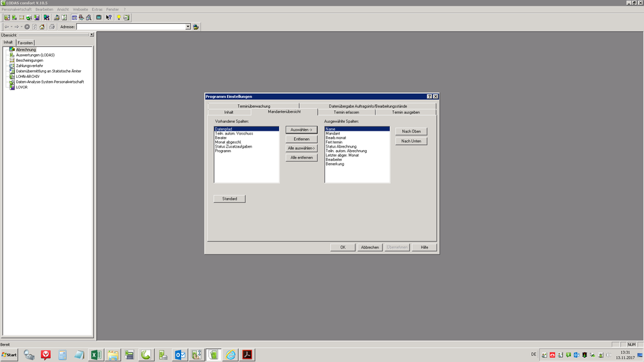Open Internet Explorer from the taskbar
The height and width of the screenshot is (362, 644).
[230, 355]
